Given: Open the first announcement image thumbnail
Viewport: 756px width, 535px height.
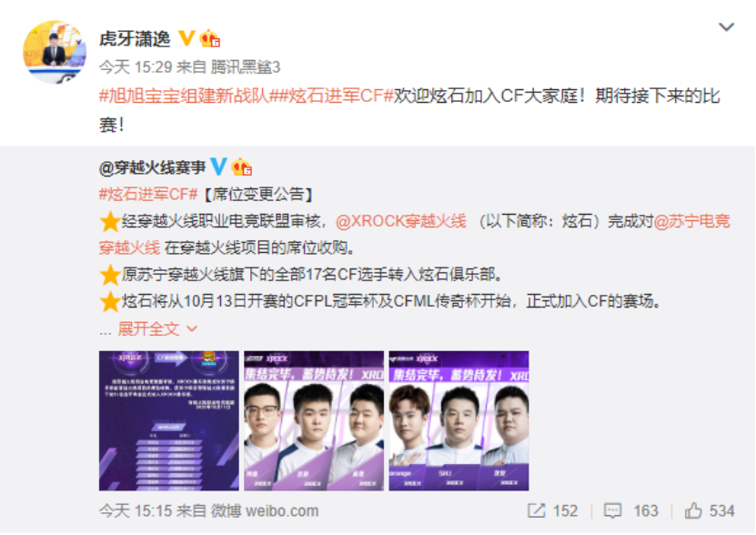Looking at the screenshot, I should click(x=168, y=420).
